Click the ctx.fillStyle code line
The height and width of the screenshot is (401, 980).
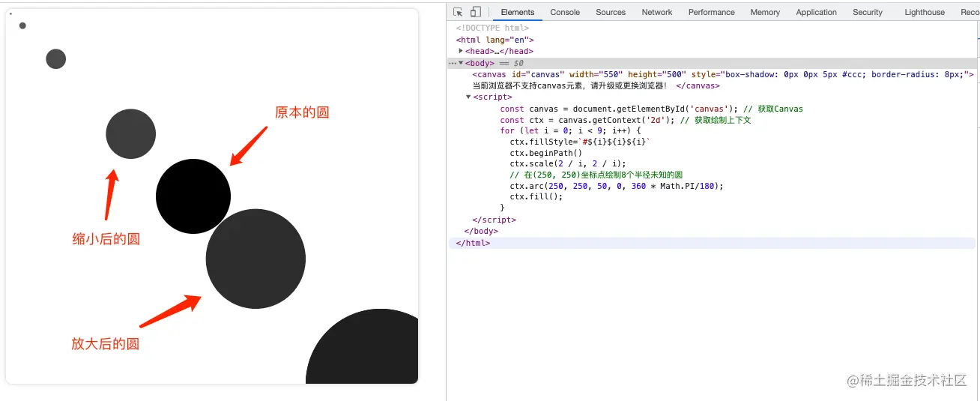(x=581, y=142)
